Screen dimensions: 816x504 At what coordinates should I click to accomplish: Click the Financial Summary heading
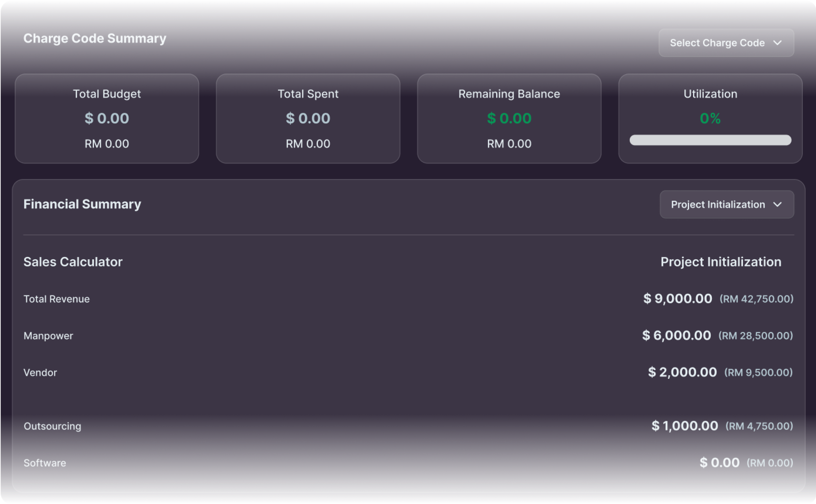[82, 204]
